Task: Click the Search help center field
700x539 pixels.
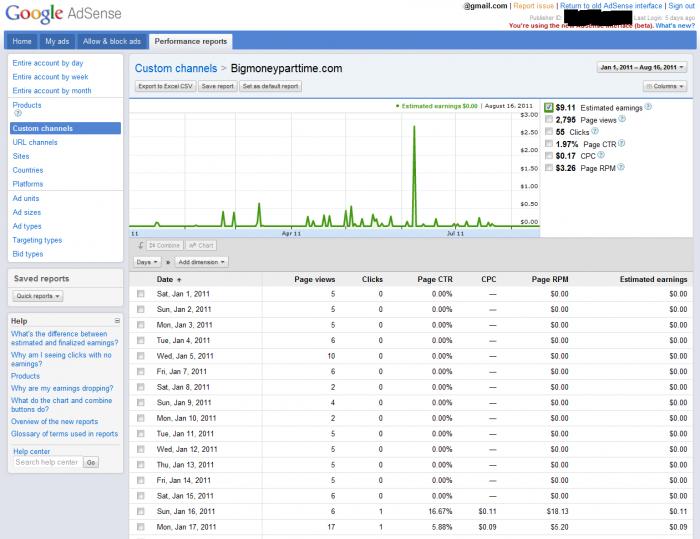Action: click(46, 463)
